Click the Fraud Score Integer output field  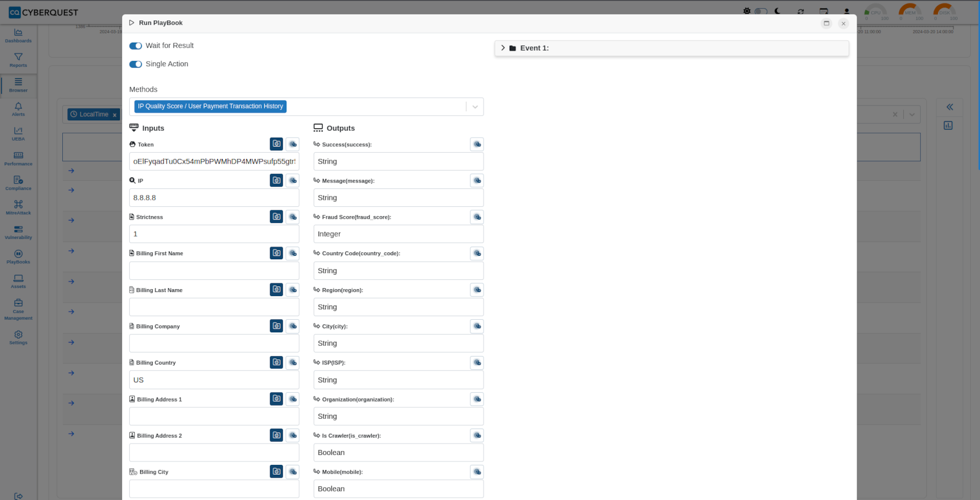click(x=398, y=234)
